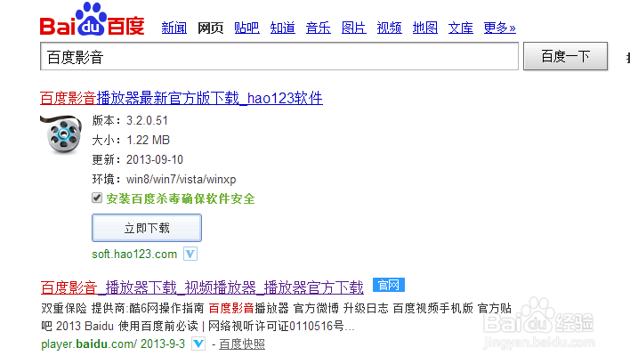630x364 pixels.
Task: Open the 百度影音播放器最新官方版下载_hao123软件 result
Action: [182, 98]
